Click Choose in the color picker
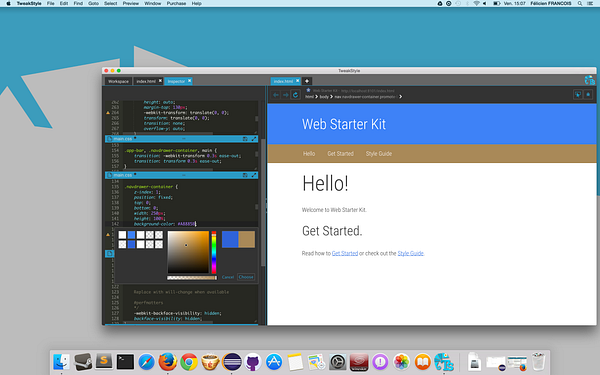The image size is (600, 375). (x=246, y=277)
